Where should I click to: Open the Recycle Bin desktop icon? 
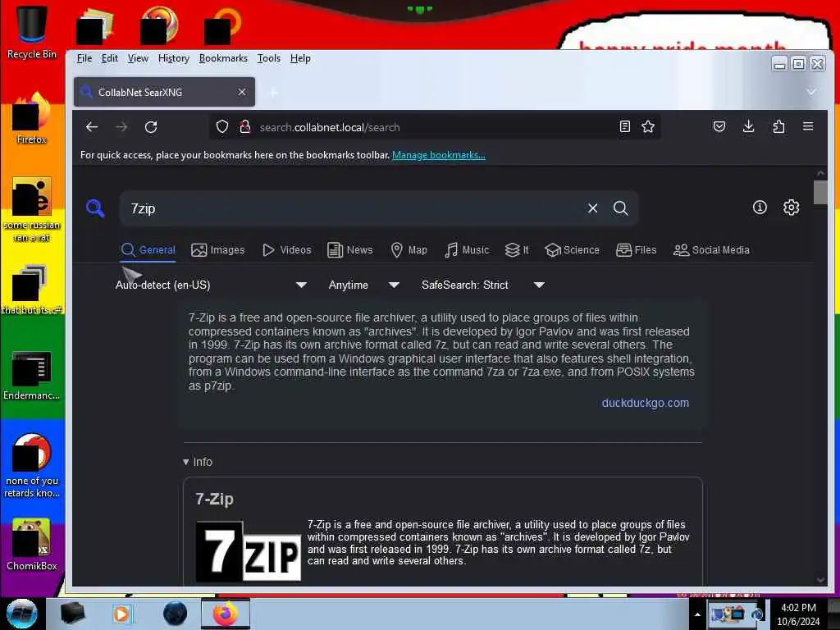[x=32, y=32]
